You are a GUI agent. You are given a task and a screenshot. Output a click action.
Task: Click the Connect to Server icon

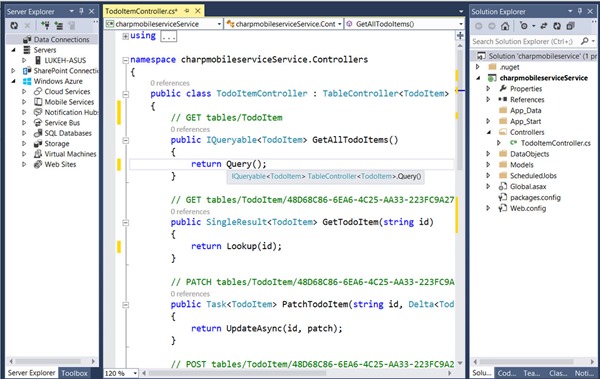pyautogui.click(x=59, y=26)
